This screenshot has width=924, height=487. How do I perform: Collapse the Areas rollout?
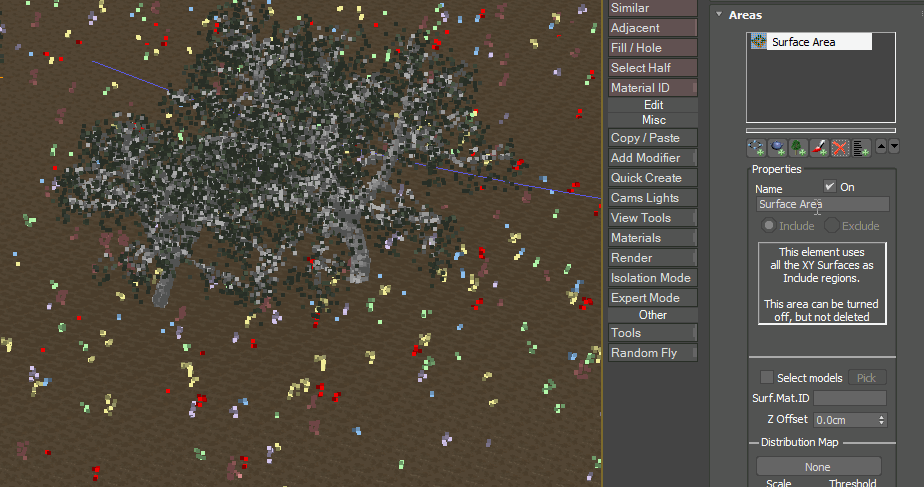pos(718,15)
